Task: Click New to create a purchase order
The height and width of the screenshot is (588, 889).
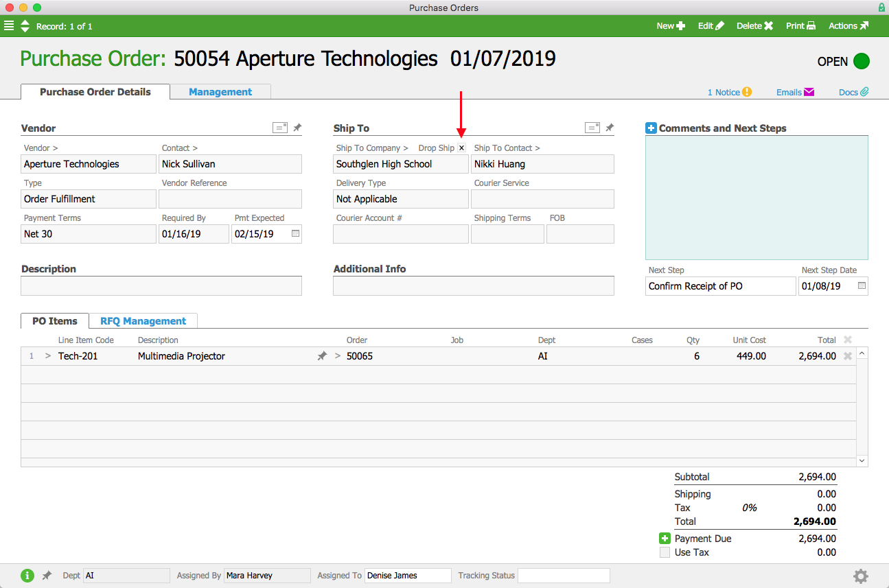Action: tap(671, 26)
